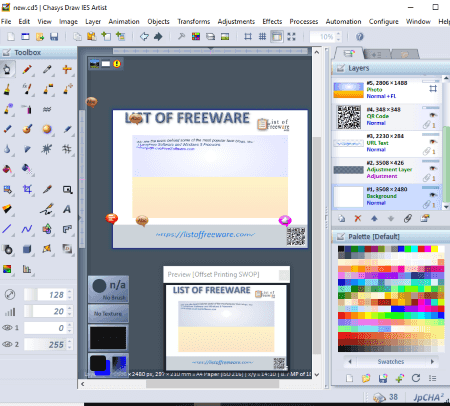The image size is (450, 406).
Task: Select the Photo layer thumbnail
Action: click(x=348, y=90)
